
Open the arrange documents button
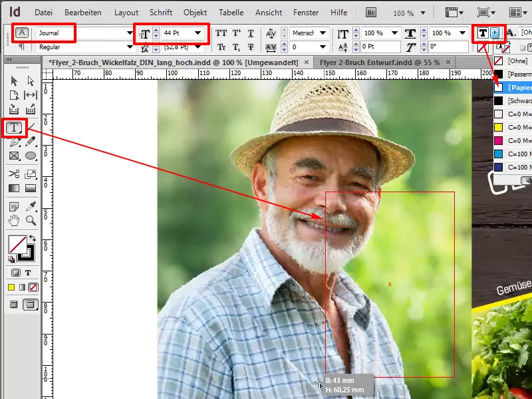518,13
